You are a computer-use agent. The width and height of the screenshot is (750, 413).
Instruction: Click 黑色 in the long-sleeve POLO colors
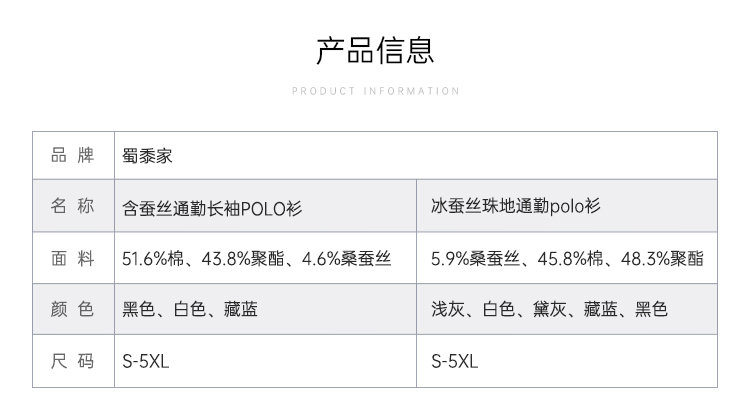[138, 310]
